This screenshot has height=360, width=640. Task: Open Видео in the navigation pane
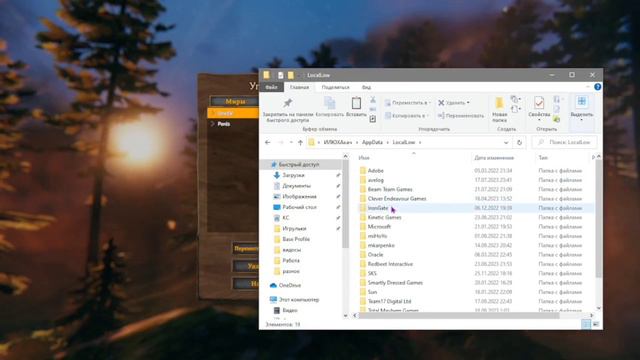[289, 310]
